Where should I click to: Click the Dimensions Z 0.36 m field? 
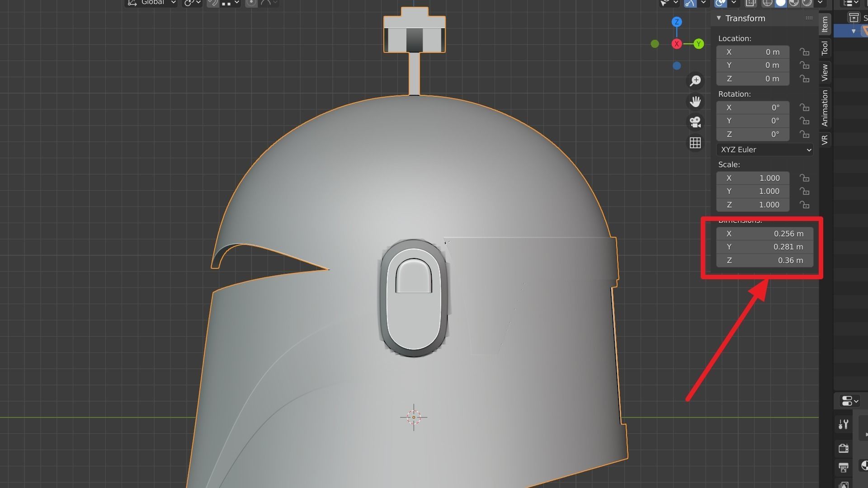765,260
